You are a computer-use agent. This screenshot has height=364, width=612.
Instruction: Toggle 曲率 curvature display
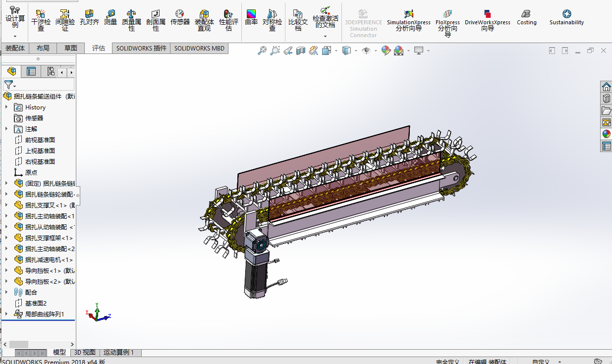pyautogui.click(x=251, y=17)
